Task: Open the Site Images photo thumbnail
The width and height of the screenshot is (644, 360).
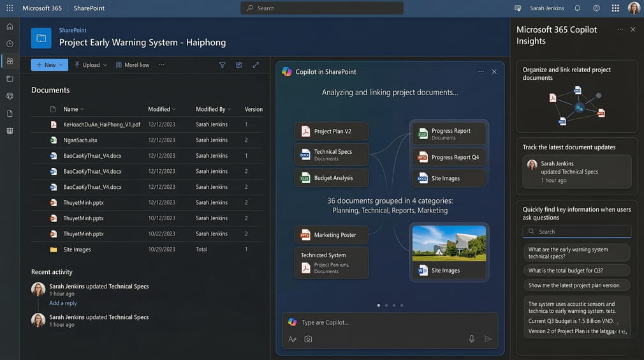Action: click(450, 243)
